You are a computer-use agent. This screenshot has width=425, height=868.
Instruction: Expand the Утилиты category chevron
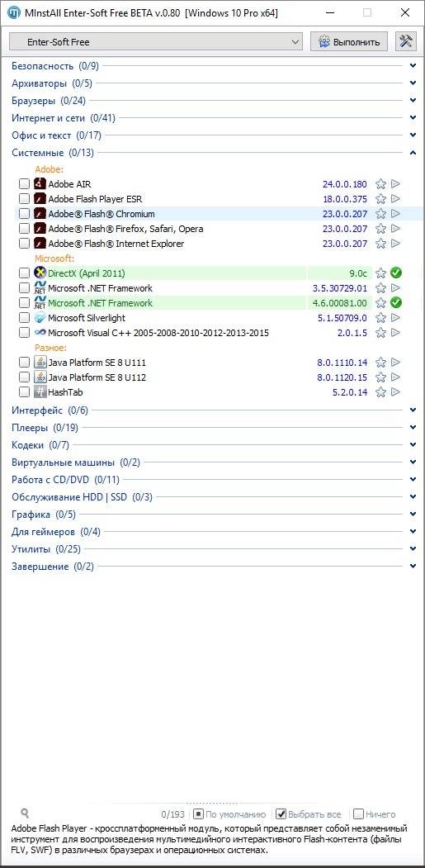pos(413,548)
